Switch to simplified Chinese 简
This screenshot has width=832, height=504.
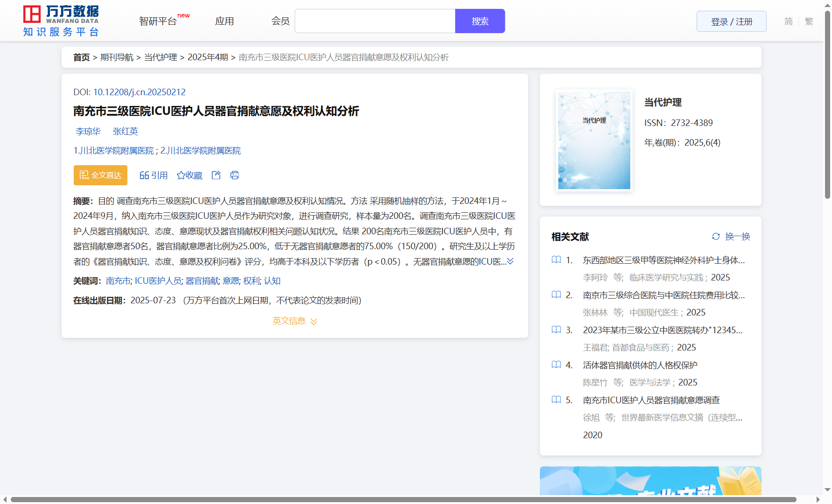point(788,21)
